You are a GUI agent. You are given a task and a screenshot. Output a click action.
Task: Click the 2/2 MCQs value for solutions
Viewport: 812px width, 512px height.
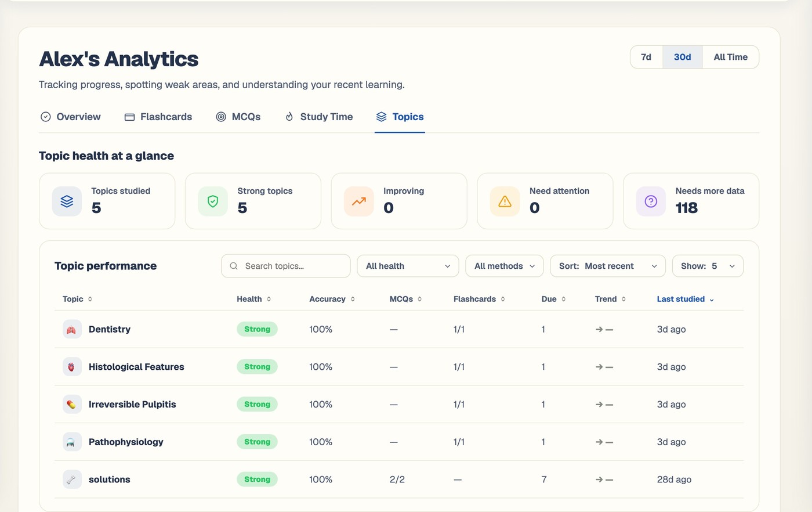(x=397, y=479)
